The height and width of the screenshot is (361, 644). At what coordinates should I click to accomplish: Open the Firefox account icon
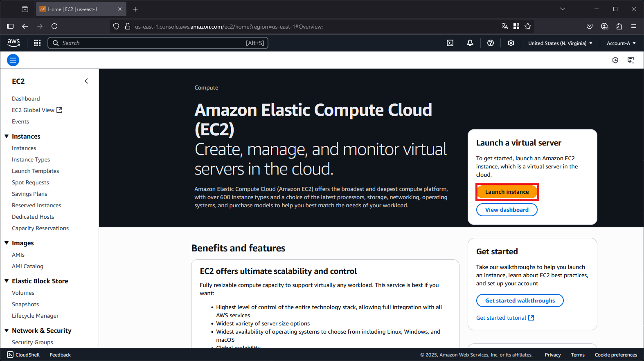[x=604, y=26]
